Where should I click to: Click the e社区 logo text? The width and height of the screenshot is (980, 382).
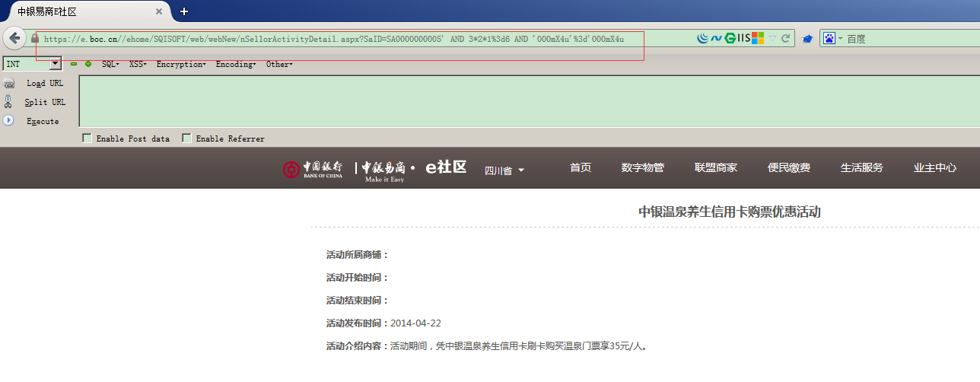[445, 167]
